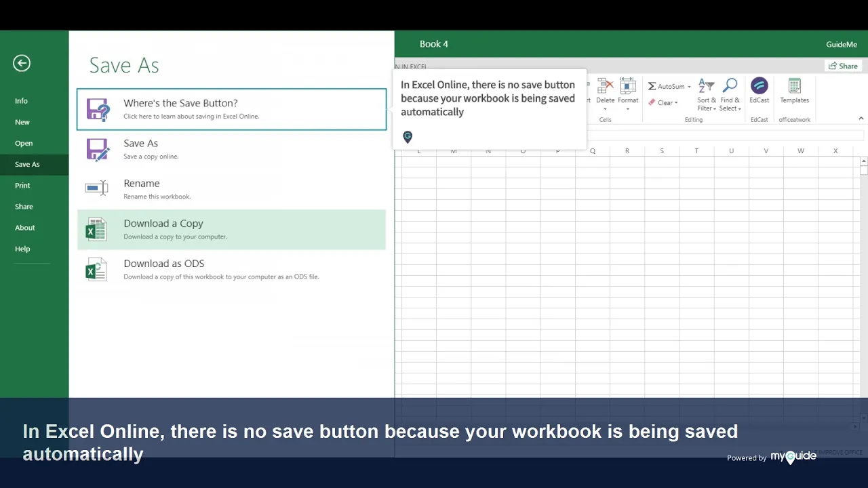Open the About page
This screenshot has height=488, width=868.
pos(25,228)
